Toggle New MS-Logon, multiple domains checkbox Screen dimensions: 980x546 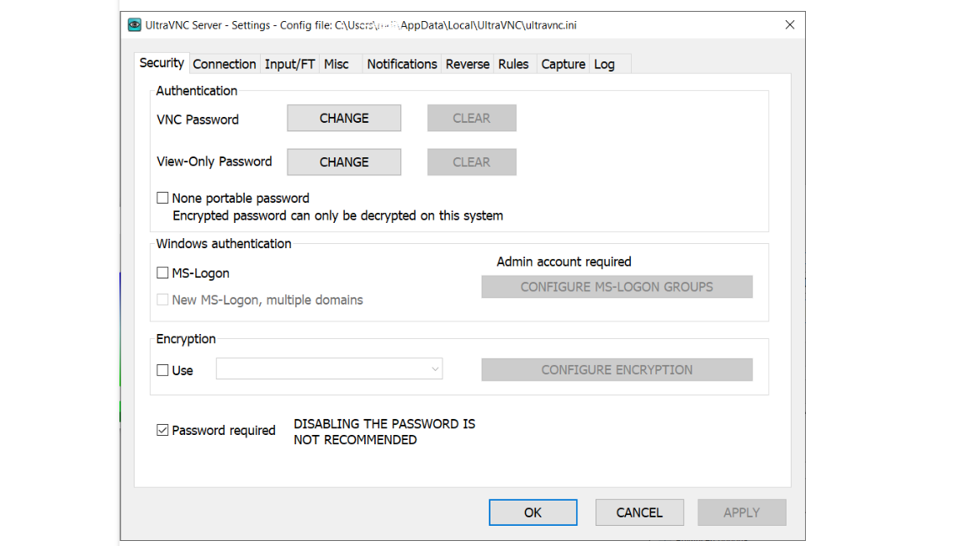tap(162, 300)
